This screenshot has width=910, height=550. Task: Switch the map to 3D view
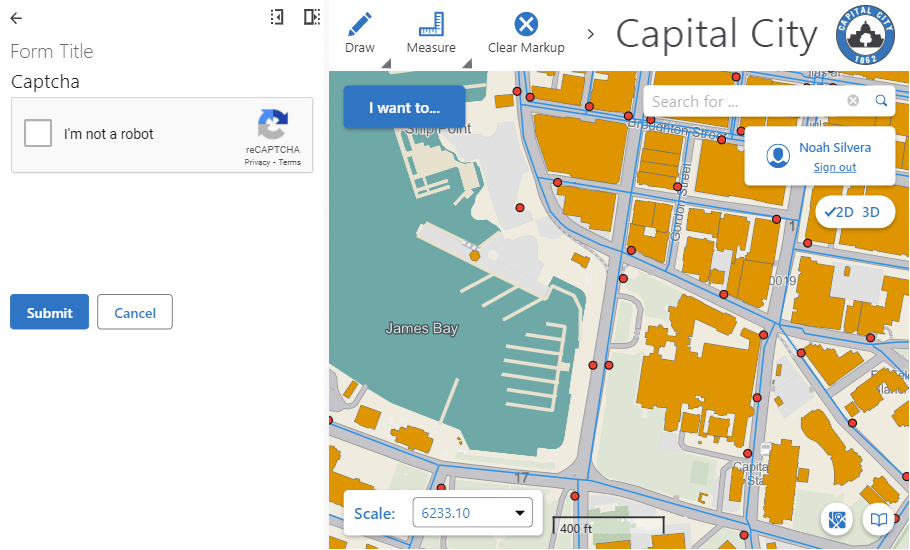pyautogui.click(x=871, y=212)
